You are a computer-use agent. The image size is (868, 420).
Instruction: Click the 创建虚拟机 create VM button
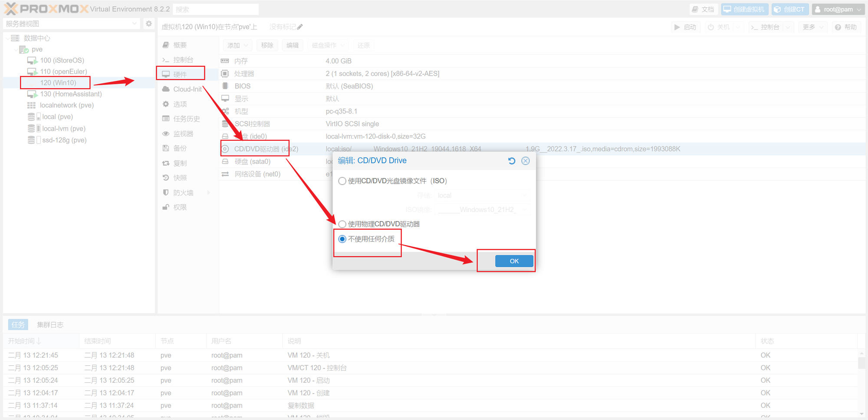pos(744,9)
